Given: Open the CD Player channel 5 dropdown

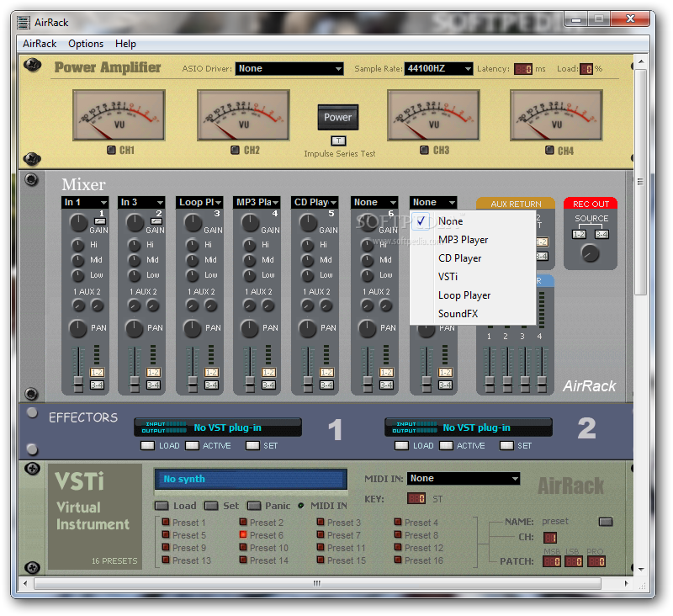Looking at the screenshot, I should pos(315,202).
